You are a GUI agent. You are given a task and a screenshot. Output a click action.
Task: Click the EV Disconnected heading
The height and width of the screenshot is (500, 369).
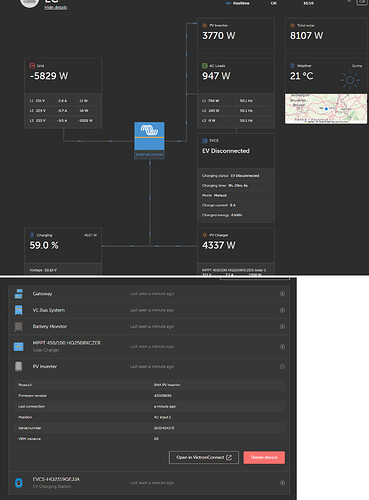pyautogui.click(x=226, y=151)
